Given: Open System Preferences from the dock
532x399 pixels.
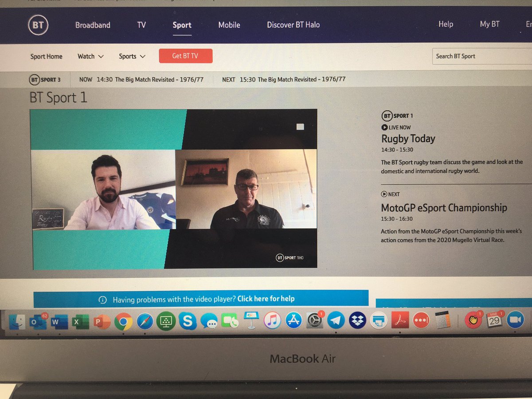Looking at the screenshot, I should pyautogui.click(x=314, y=321).
